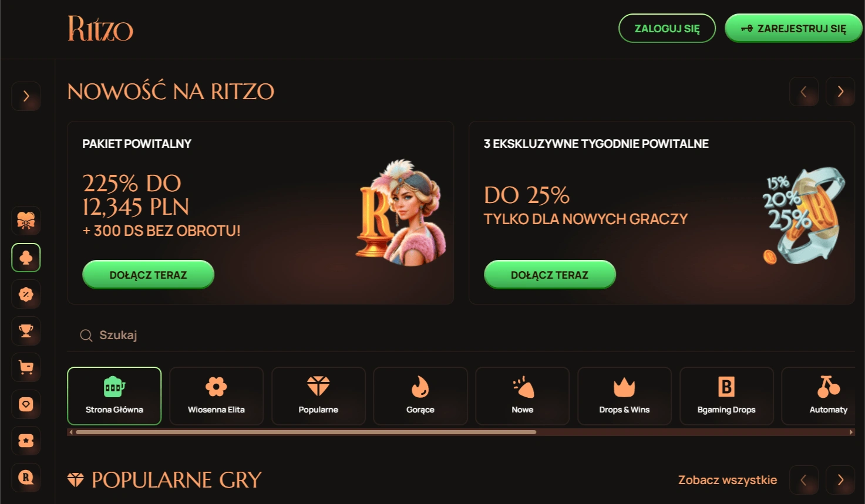Image resolution: width=865 pixels, height=504 pixels.
Task: Click the category horizontal scrollbar thumb
Action: click(306, 432)
